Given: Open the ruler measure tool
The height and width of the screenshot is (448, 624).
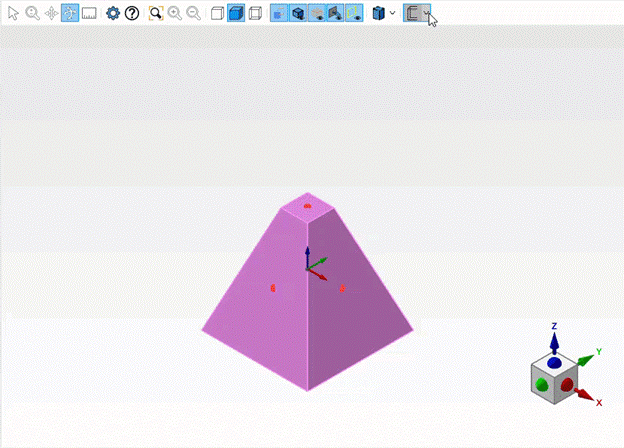Looking at the screenshot, I should (89, 13).
